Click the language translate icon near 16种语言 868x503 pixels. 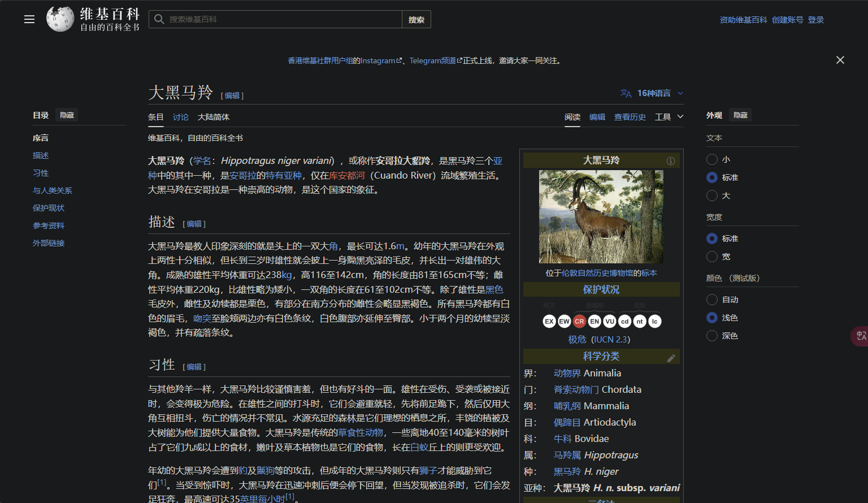coord(626,93)
